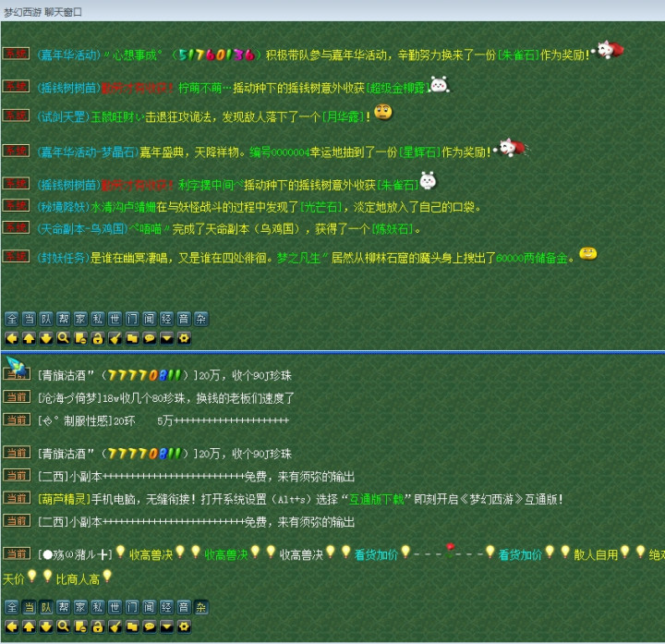This screenshot has height=644, width=665.
Task: Click the note-with-minus icon in lower pane
Action: 80,626
